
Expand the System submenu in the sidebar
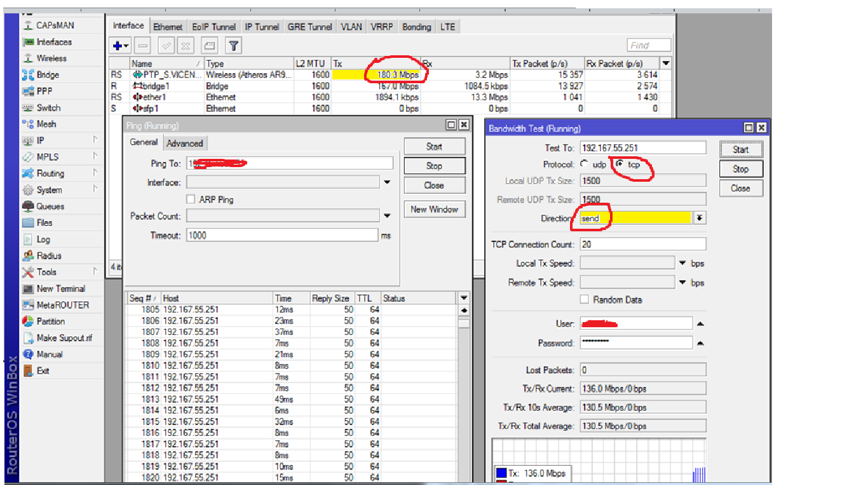click(95, 190)
